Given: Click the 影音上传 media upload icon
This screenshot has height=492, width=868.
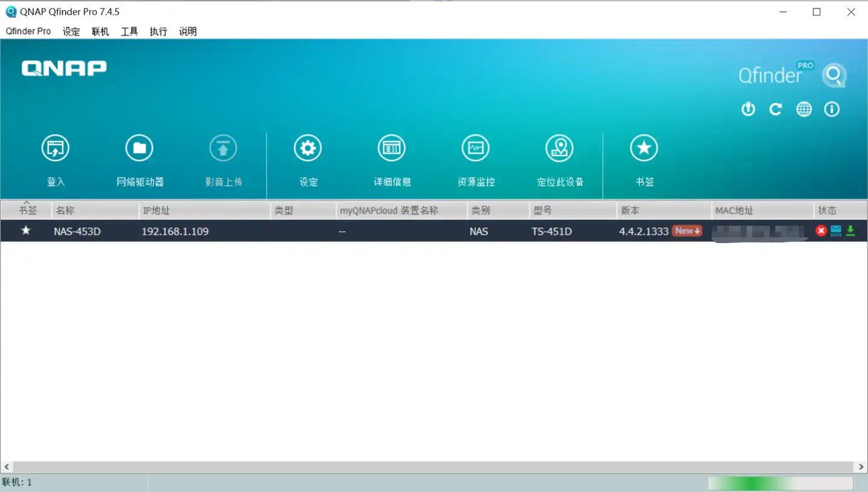Looking at the screenshot, I should tap(223, 148).
